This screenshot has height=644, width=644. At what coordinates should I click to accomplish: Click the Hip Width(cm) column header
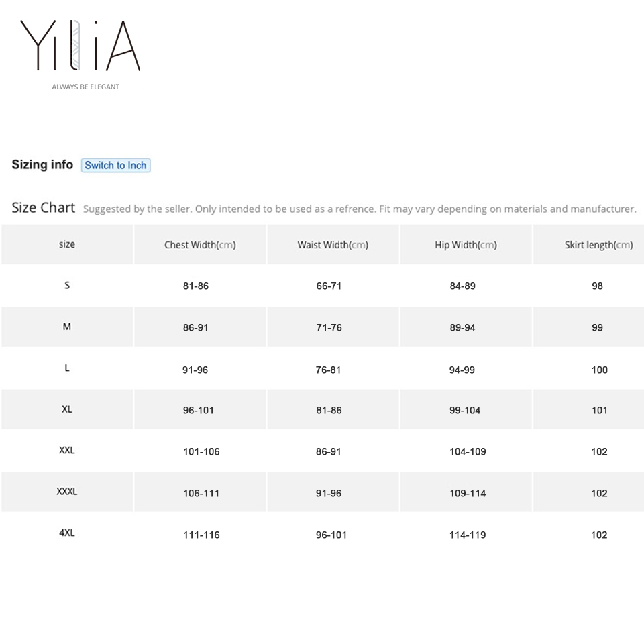tap(466, 244)
